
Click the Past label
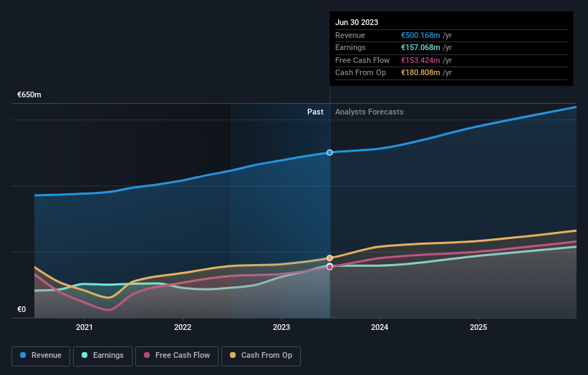pyautogui.click(x=315, y=112)
